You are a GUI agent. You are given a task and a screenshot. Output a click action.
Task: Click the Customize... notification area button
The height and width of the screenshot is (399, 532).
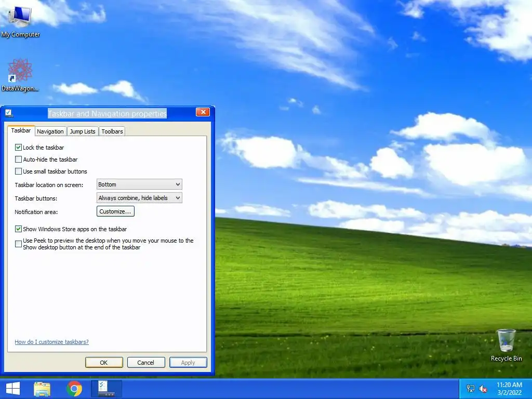(115, 211)
